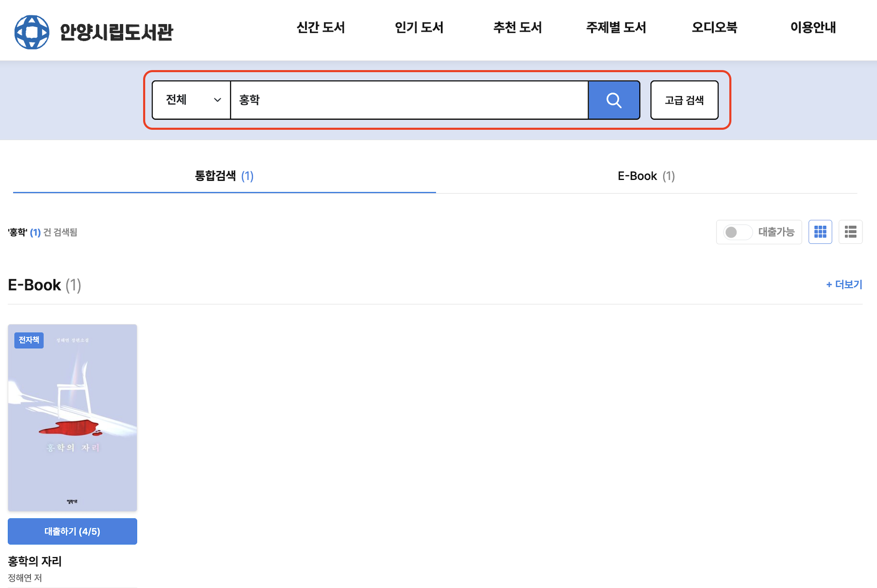Open the 주제별 도서 menu
877x588 pixels.
pos(616,28)
